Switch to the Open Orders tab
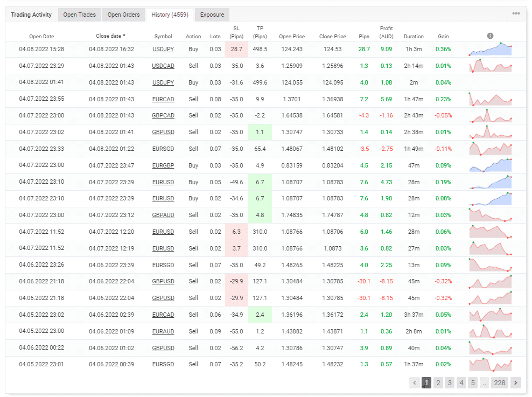This screenshot has height=397, width=532. [x=123, y=15]
